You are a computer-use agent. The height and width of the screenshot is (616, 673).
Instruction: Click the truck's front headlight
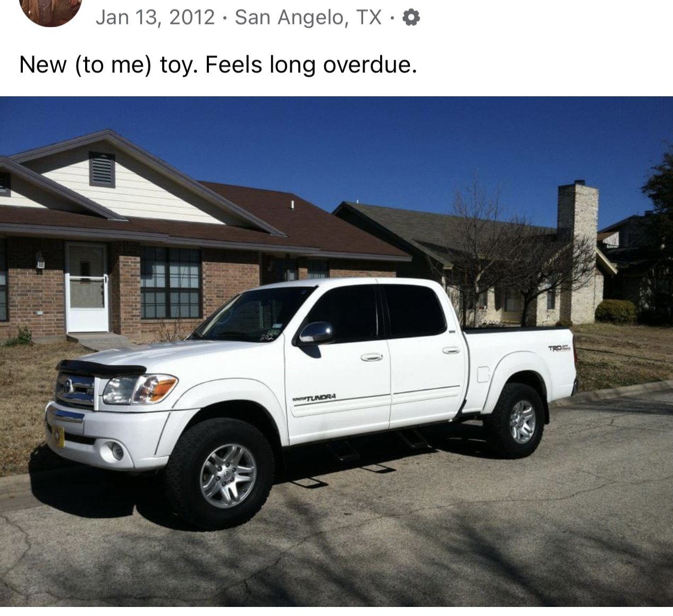click(x=139, y=389)
